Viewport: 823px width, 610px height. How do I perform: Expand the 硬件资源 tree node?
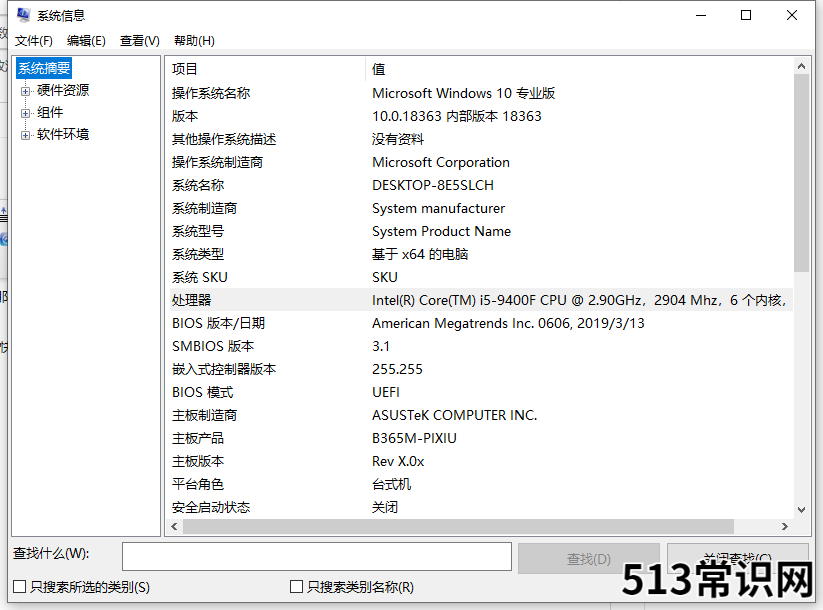(25, 91)
